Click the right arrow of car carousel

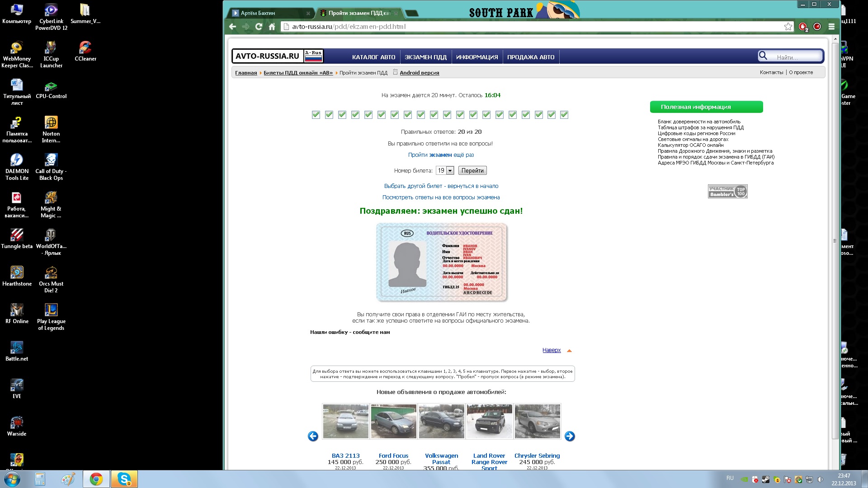click(x=570, y=436)
